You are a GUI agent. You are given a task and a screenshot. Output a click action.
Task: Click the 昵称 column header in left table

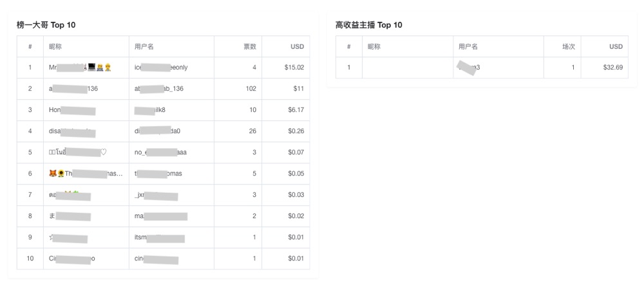(55, 46)
